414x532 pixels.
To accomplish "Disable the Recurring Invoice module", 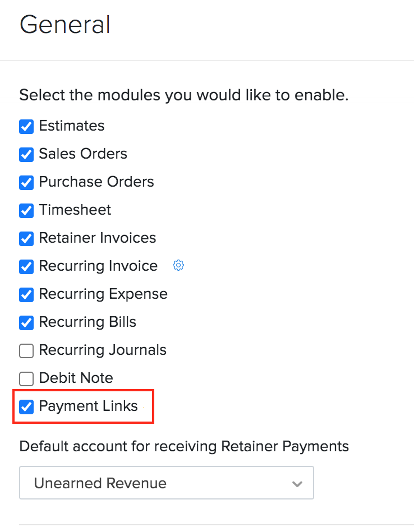I will point(26,267).
